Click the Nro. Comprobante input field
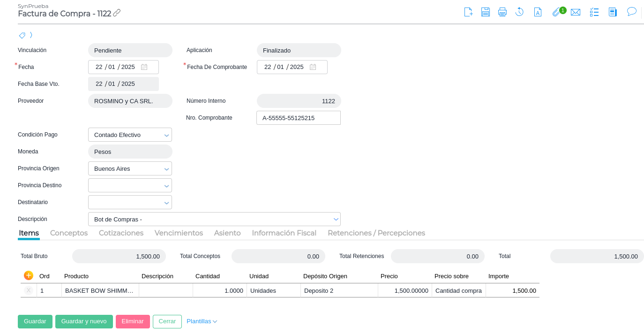This screenshot has height=335, width=644. point(299,118)
